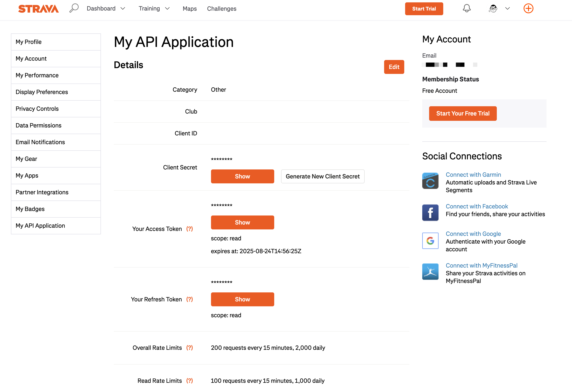Click the MyFitnessPal icon
572x392 pixels.
(430, 271)
